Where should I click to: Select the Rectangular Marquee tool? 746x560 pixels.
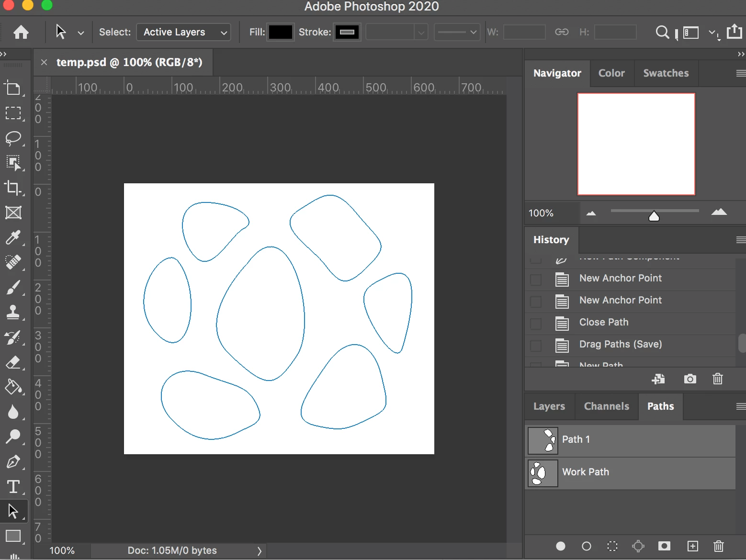tap(13, 113)
